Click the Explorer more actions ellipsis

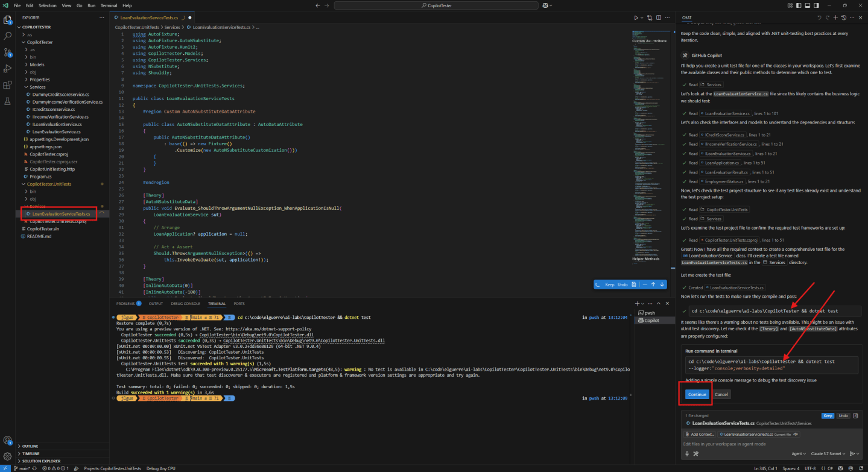pyautogui.click(x=102, y=17)
